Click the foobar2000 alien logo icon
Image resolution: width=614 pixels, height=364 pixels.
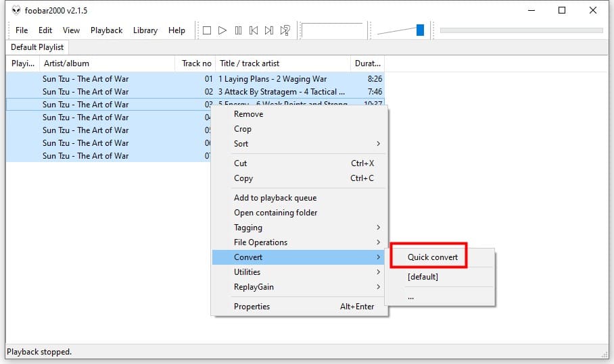tap(16, 10)
